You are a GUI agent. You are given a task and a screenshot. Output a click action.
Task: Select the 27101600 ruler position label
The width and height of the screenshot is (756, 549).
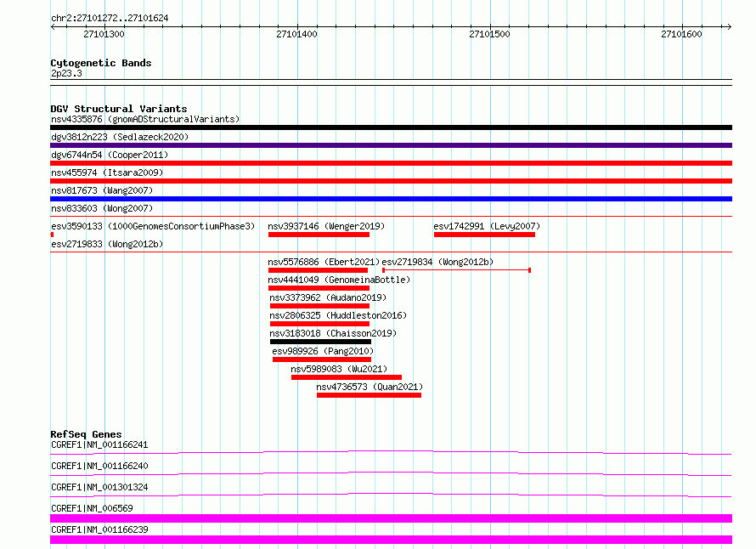pyautogui.click(x=681, y=34)
